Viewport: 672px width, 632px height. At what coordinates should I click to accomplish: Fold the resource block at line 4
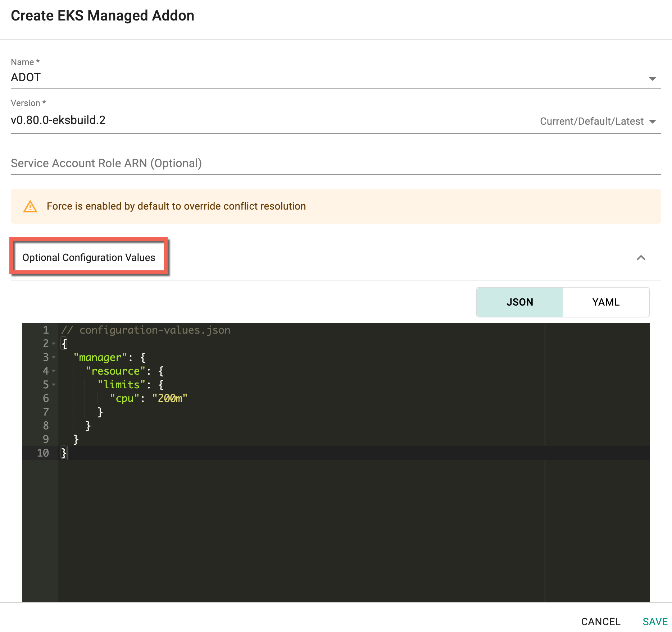(x=54, y=371)
